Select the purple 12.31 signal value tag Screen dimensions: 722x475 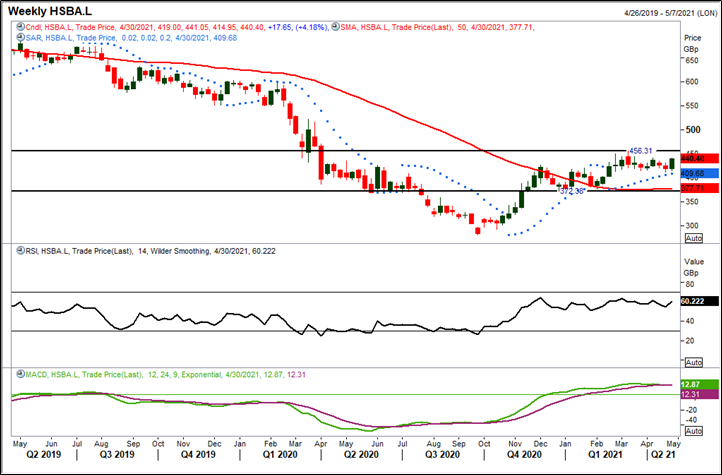[x=699, y=394]
